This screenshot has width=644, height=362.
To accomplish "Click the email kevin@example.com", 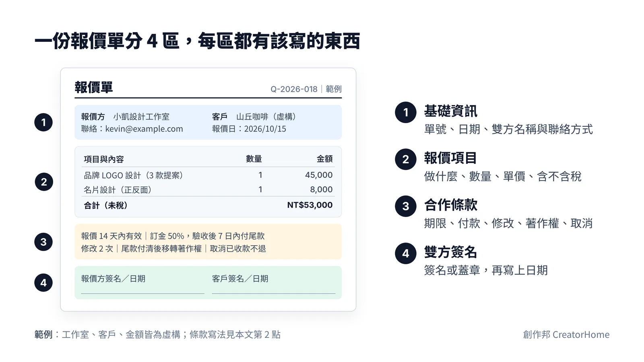I will [144, 129].
